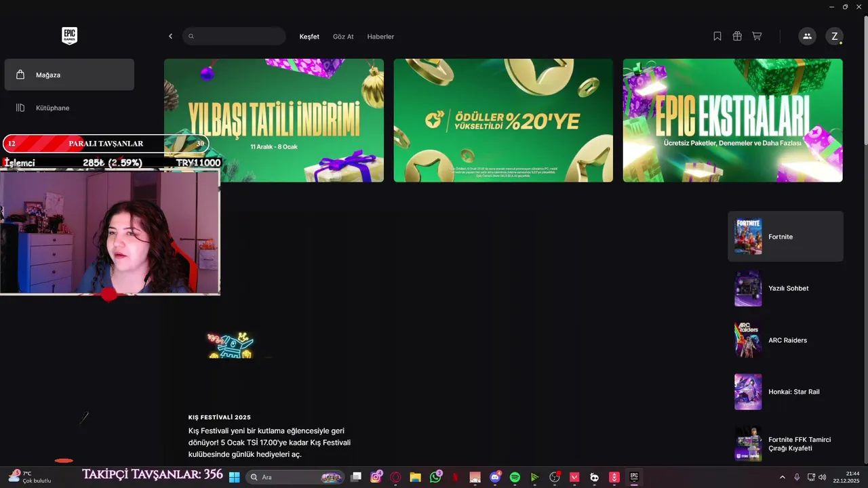Open File Explorer from the taskbar
Viewport: 868px width, 488px height.
[415, 477]
